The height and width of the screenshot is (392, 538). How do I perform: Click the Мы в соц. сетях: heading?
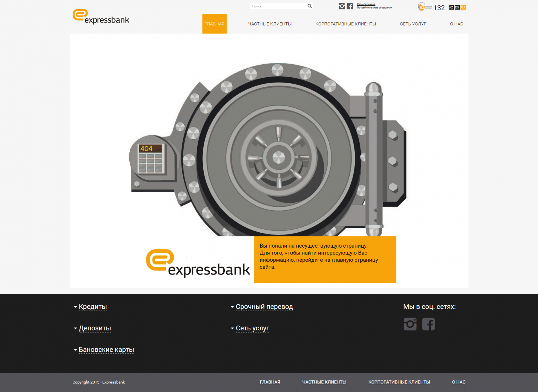tap(430, 307)
